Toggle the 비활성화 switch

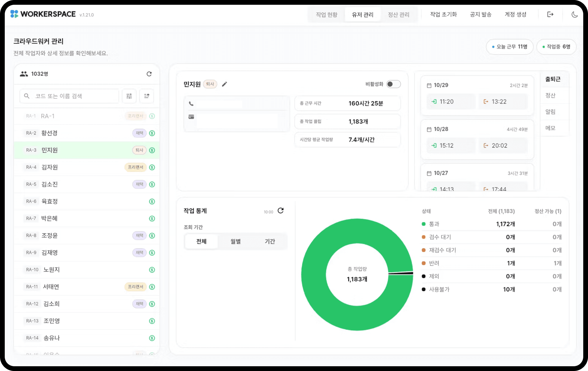(x=393, y=84)
